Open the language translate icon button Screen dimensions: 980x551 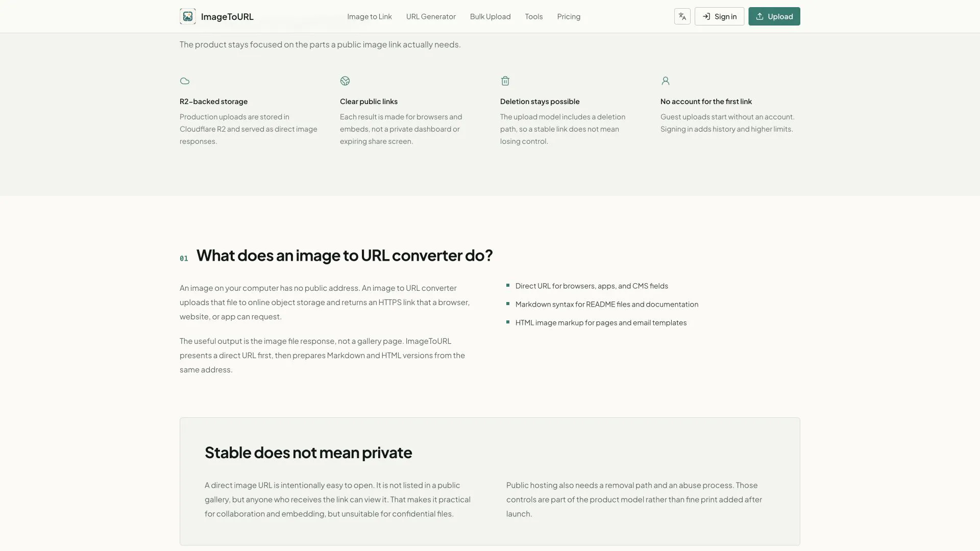click(682, 16)
